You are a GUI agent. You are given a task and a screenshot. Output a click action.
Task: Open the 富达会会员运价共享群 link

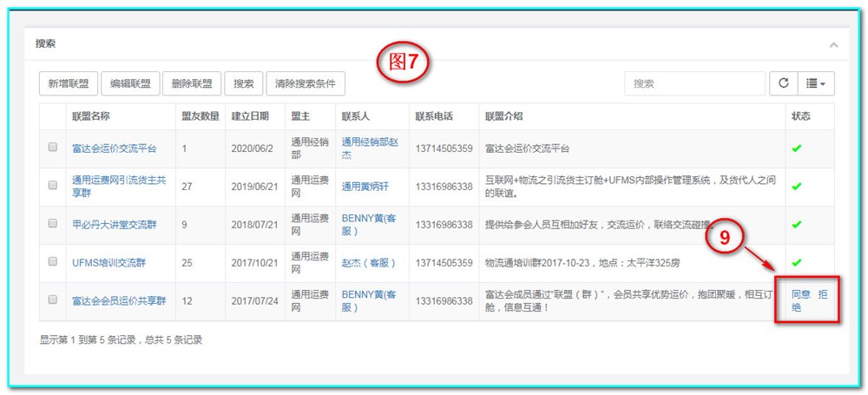pos(119,301)
